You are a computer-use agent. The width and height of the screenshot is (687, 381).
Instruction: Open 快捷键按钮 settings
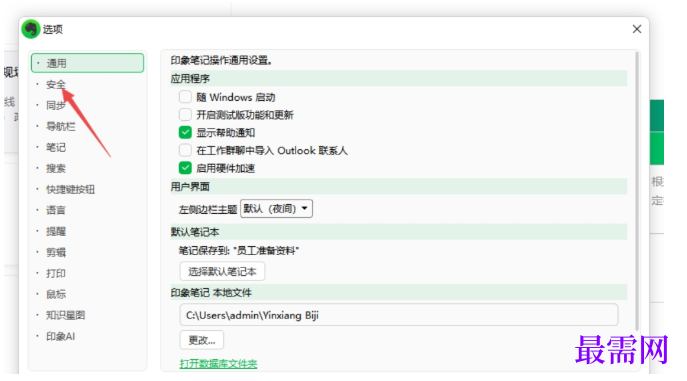[x=71, y=189]
